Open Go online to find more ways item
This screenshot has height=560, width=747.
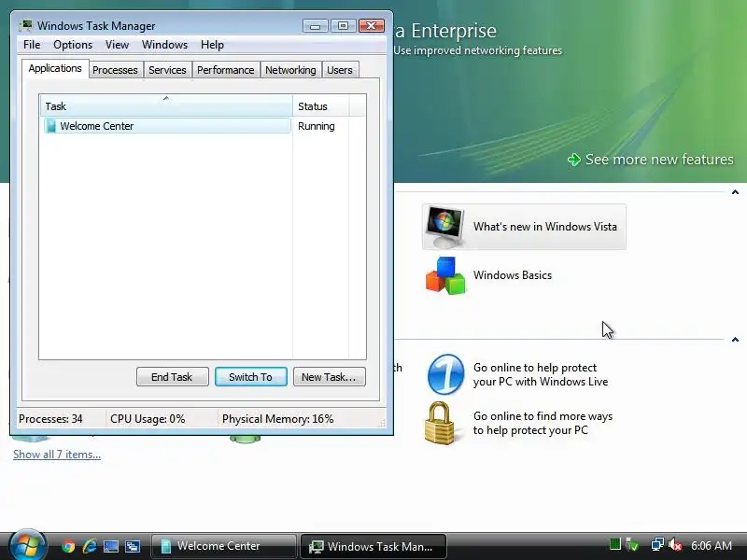543,424
